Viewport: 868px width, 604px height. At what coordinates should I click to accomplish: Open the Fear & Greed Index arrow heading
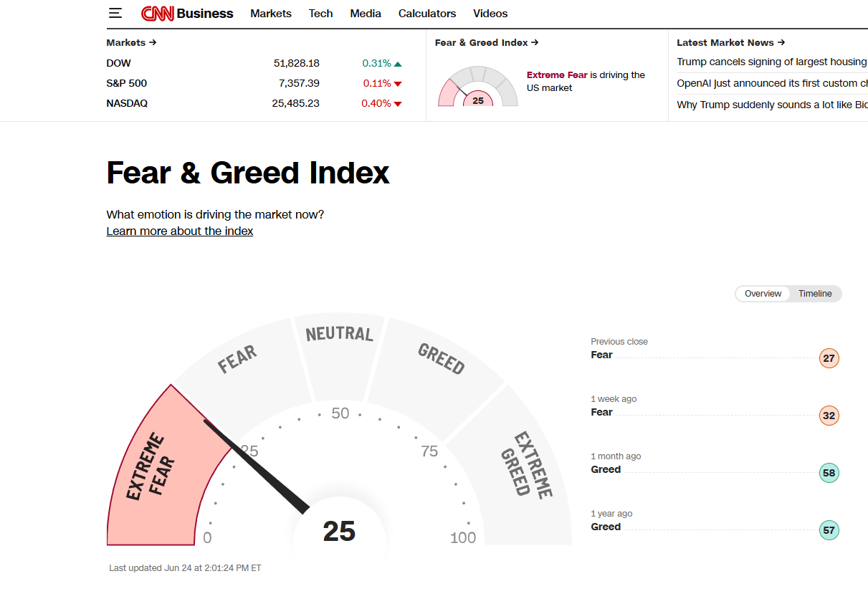(487, 42)
